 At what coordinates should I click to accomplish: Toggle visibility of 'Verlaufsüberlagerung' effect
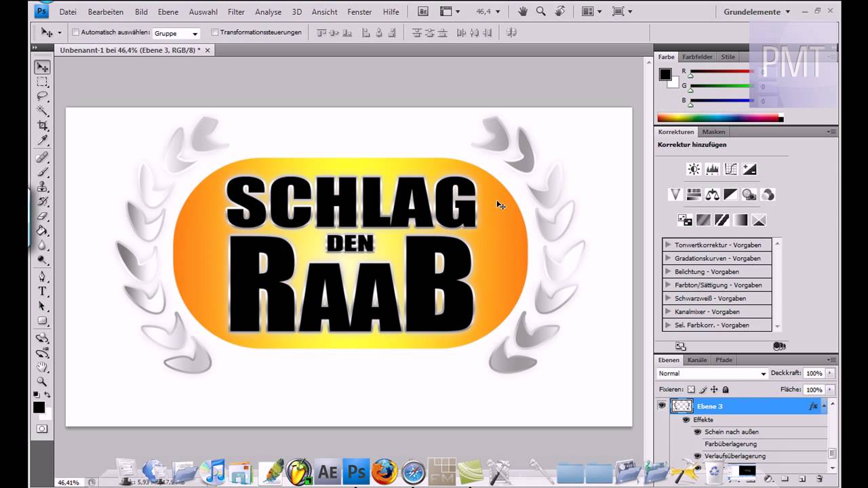[697, 456]
